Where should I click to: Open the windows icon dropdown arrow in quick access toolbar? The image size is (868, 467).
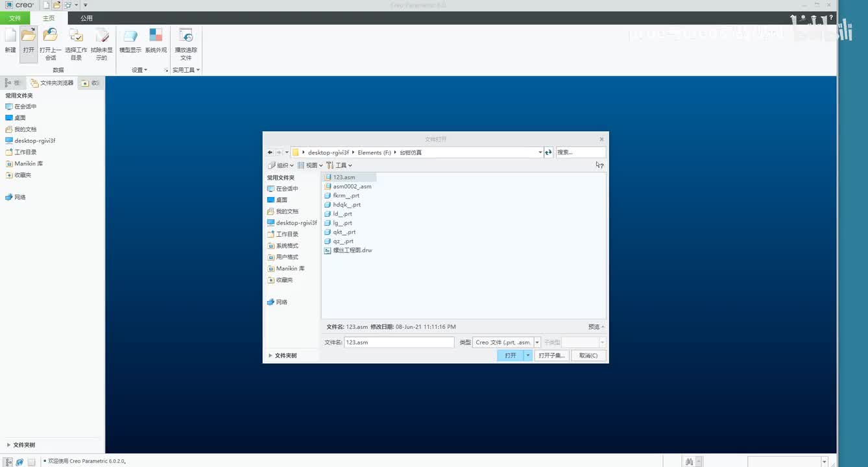coord(76,5)
